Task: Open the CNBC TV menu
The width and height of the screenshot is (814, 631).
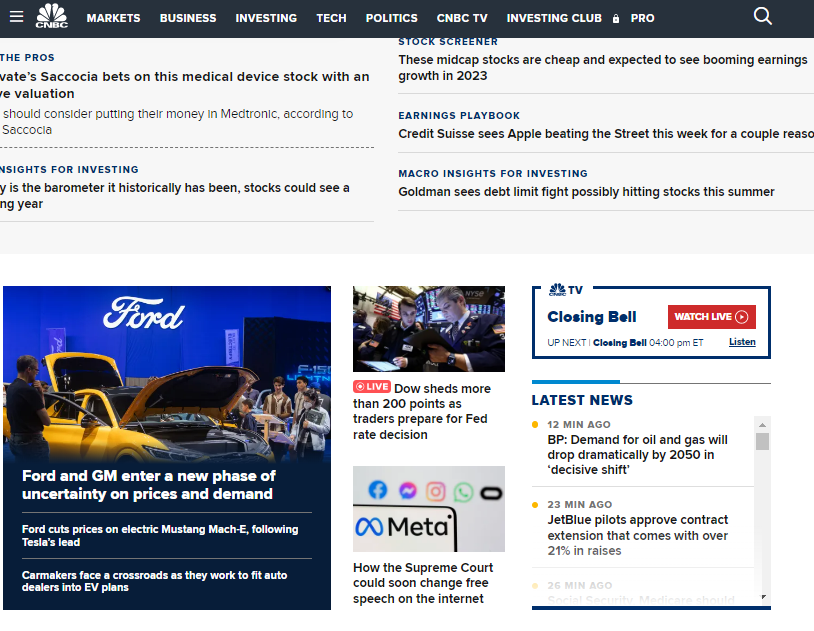Action: [462, 18]
